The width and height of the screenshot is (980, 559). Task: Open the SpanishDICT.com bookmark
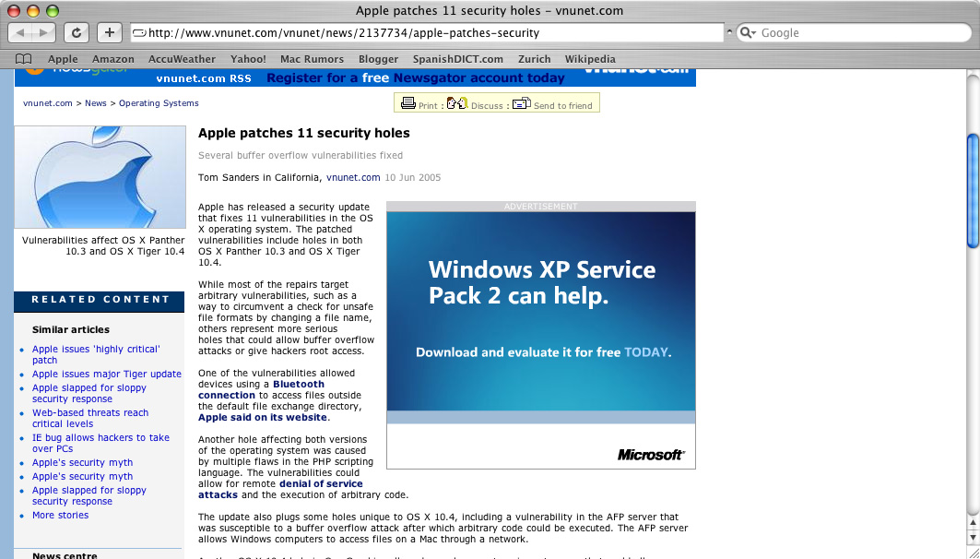(x=457, y=59)
